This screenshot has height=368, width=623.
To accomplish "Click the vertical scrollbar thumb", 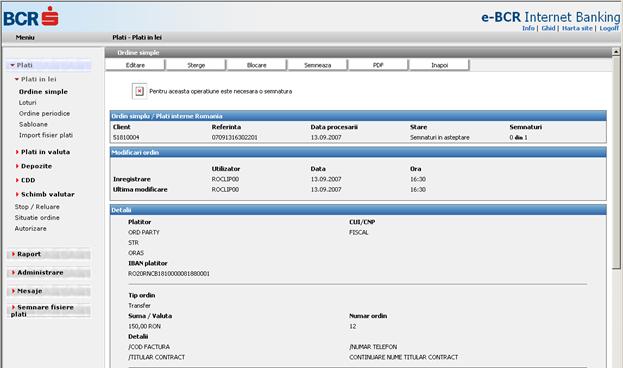I will point(616,163).
